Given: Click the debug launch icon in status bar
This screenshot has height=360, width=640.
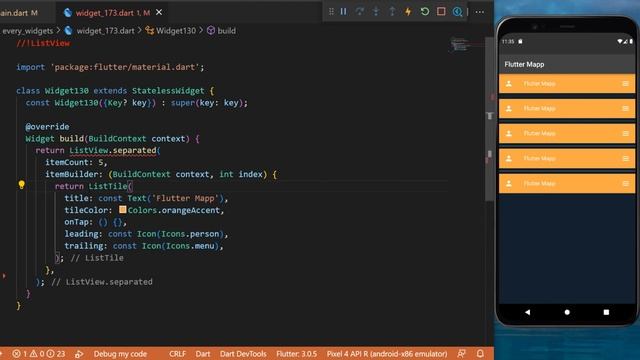Looking at the screenshot, I should click(79, 354).
